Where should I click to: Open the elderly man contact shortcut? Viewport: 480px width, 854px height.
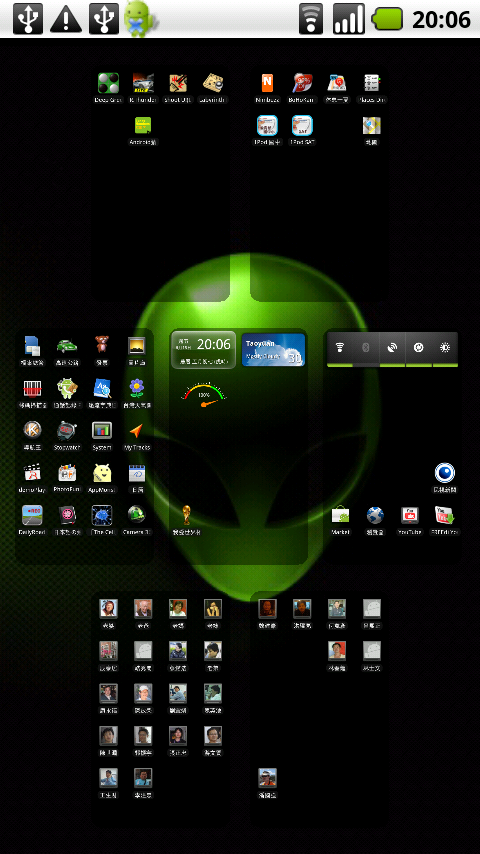(x=143, y=608)
